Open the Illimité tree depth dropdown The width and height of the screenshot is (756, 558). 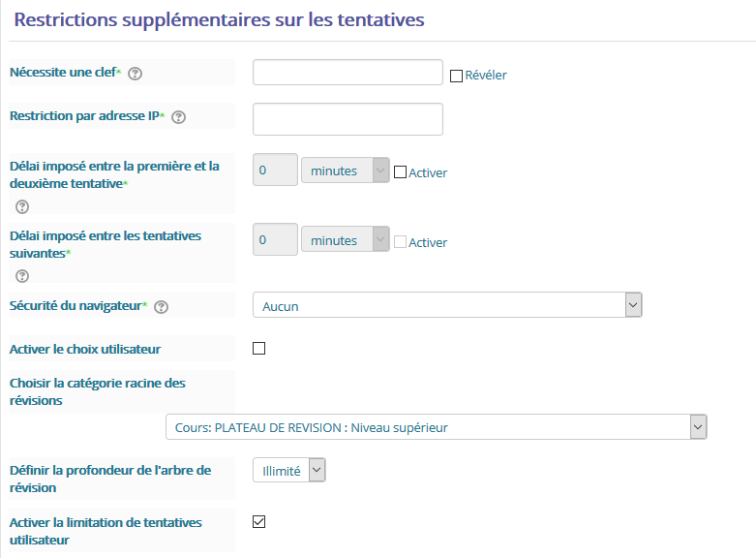pyautogui.click(x=289, y=471)
